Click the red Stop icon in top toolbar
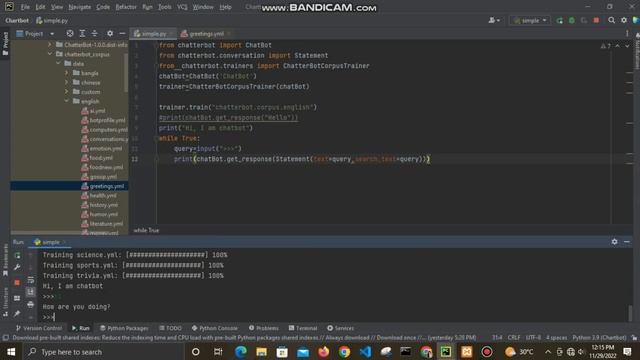The image size is (640, 360). coord(596,20)
